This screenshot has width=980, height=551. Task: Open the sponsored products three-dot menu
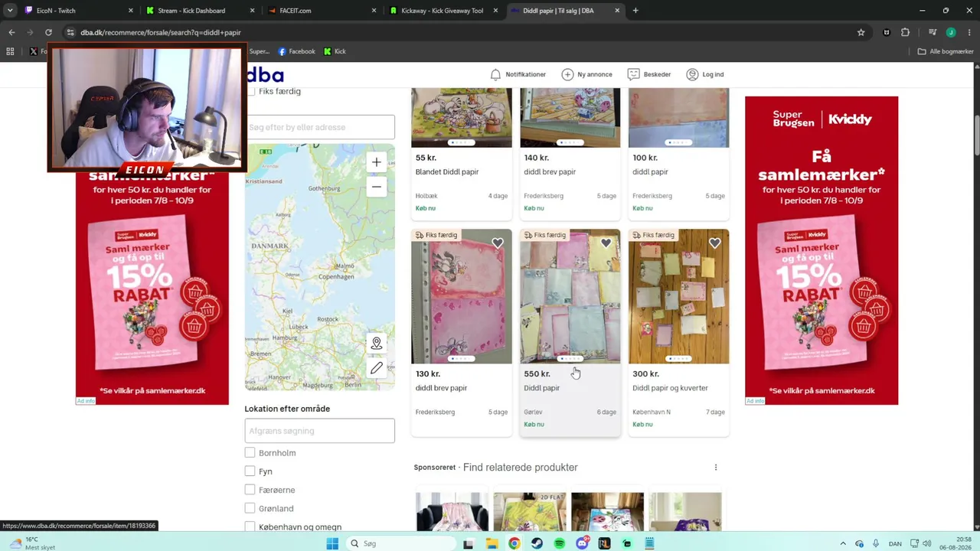pos(716,468)
